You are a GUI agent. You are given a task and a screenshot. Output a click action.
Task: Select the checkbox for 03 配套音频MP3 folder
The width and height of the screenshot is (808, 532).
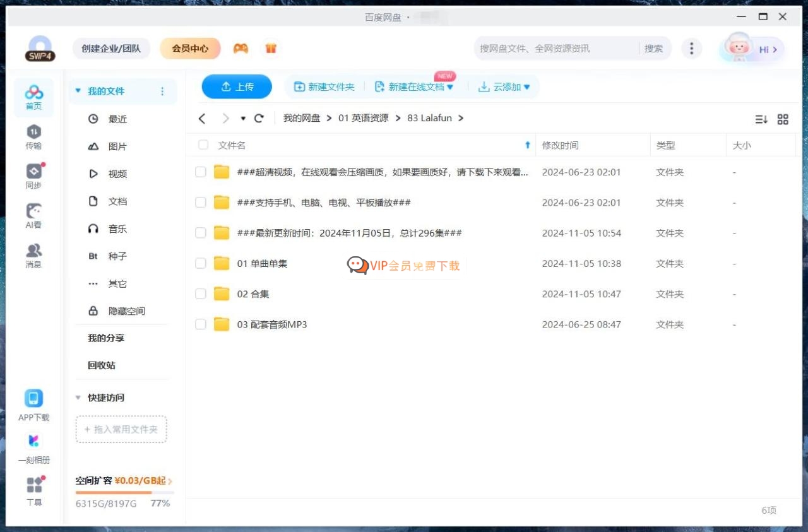(200, 324)
